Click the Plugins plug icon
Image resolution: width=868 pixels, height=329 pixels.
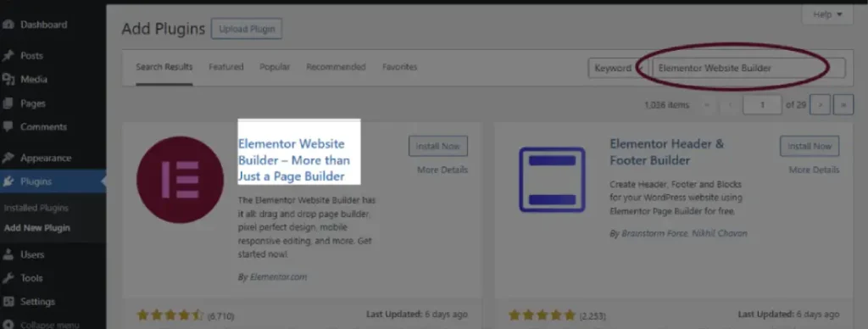click(x=8, y=181)
